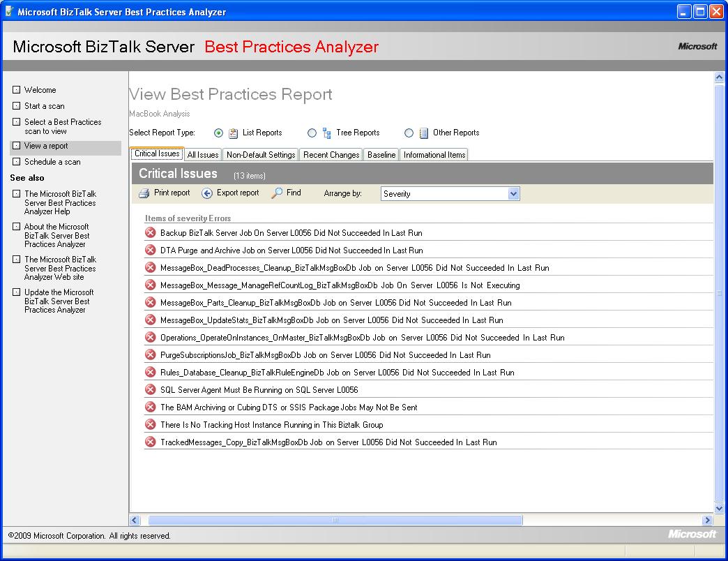Click the horizontal scrollbar right arrow
Screen dimensions: 728x561
click(x=708, y=520)
